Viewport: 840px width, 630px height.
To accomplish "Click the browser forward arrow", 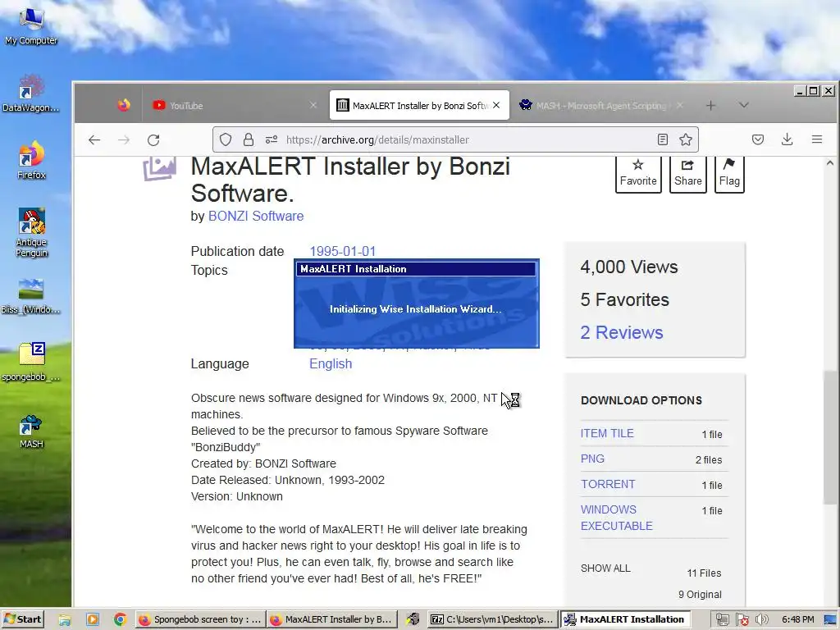I will (x=124, y=139).
